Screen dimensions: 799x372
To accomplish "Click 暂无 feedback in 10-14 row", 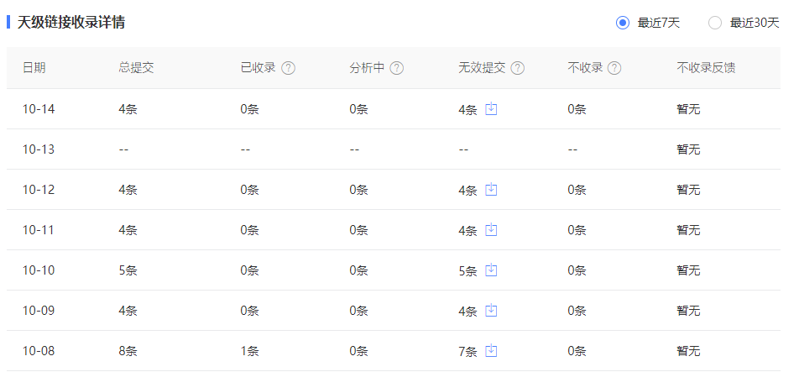I will coord(688,109).
